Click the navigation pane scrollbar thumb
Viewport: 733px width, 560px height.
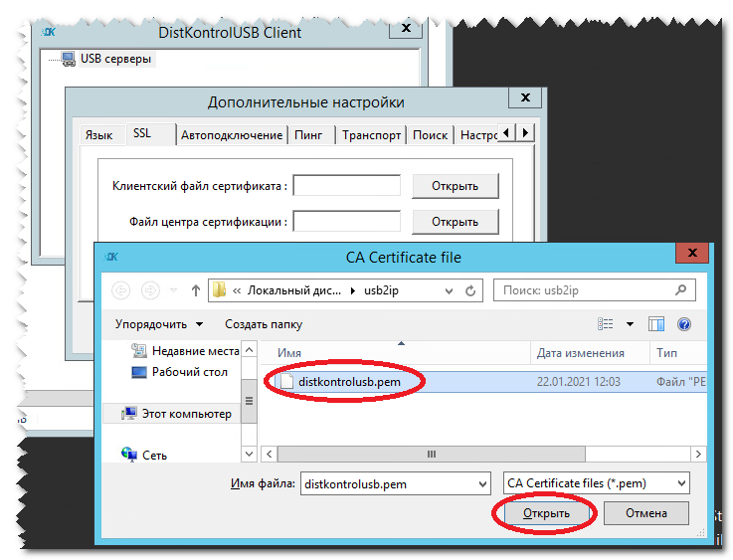click(x=249, y=401)
